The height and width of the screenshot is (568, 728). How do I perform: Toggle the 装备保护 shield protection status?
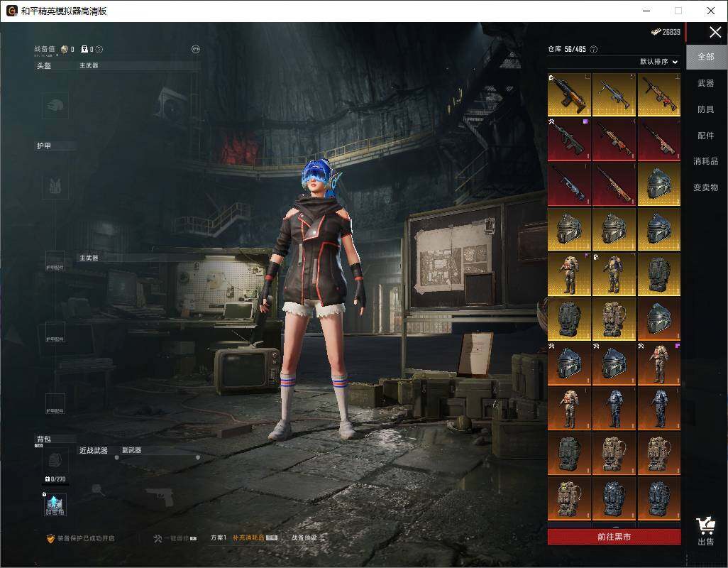click(50, 538)
